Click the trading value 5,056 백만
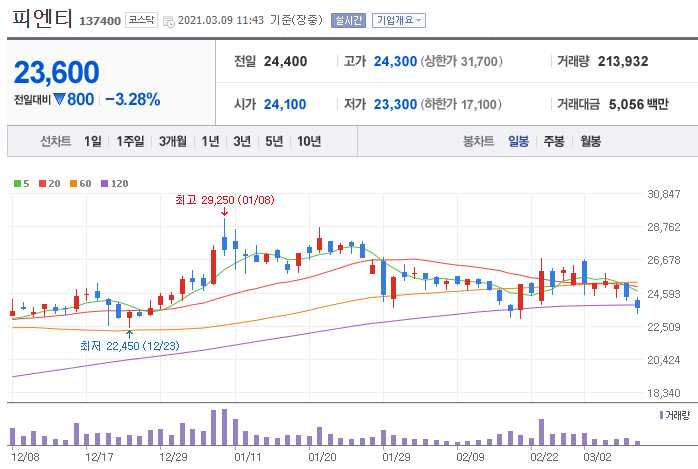Viewport: 698px width, 469px height. (x=638, y=105)
